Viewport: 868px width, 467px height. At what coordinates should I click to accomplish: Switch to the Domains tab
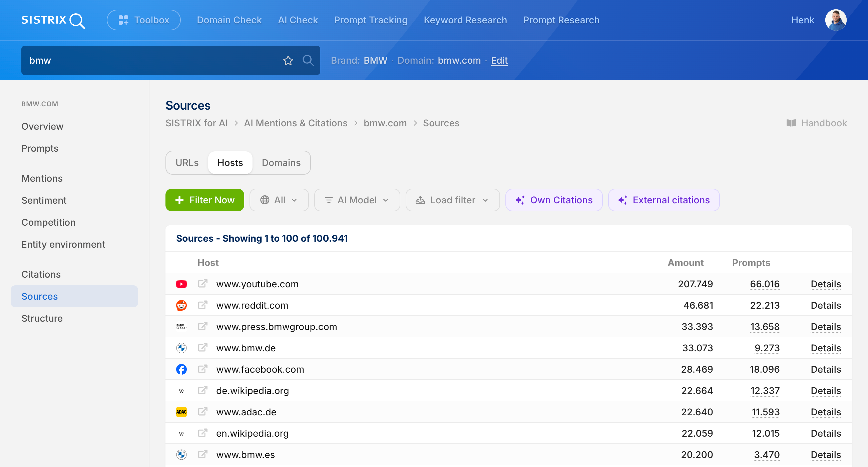(281, 163)
